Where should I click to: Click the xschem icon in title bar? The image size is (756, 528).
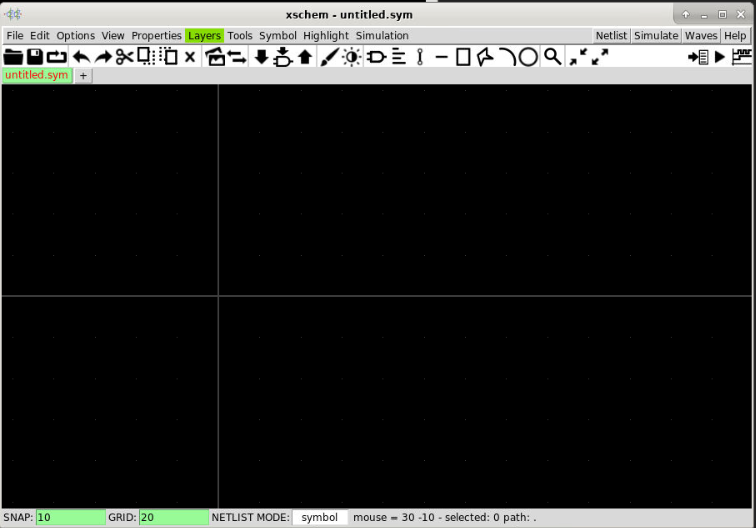13,14
